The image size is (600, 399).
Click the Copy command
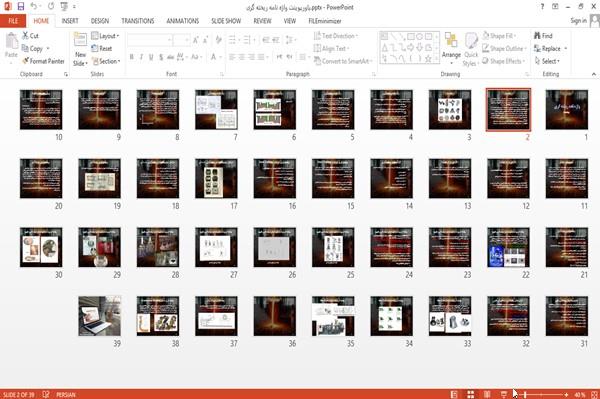coord(33,49)
